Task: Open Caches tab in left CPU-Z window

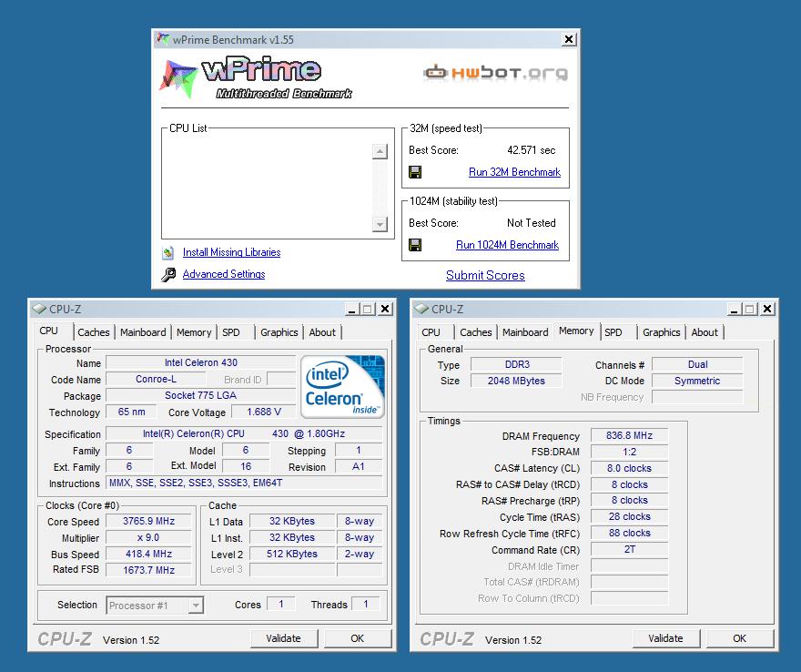Action: [94, 332]
